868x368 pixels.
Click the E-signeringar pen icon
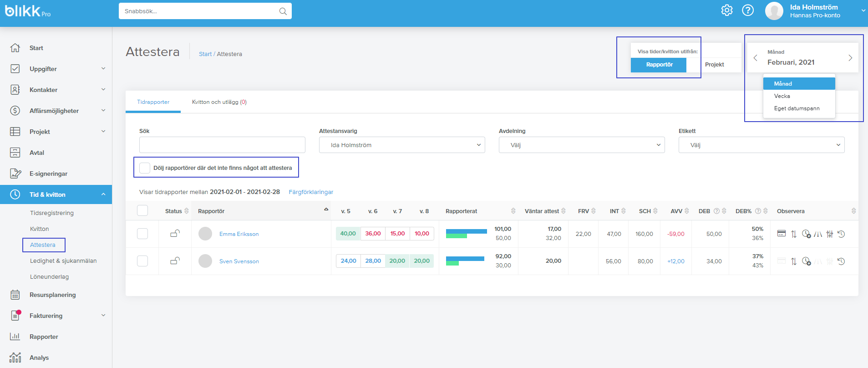pyautogui.click(x=15, y=174)
